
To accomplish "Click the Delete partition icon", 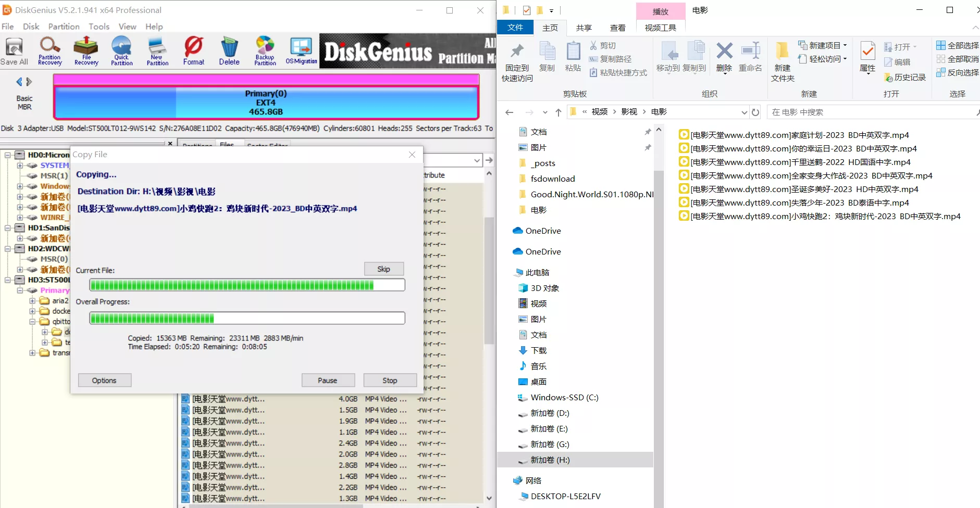I will tap(229, 52).
